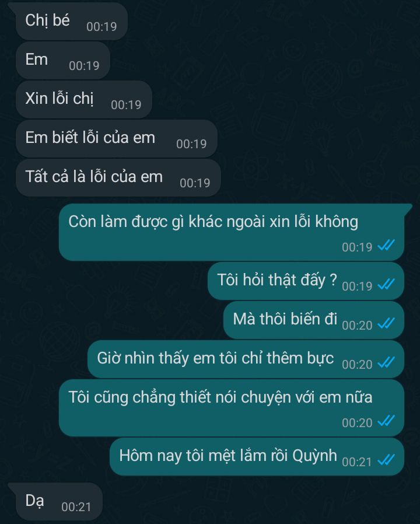Select the 'Còn làm được gì khác' message

click(232, 232)
